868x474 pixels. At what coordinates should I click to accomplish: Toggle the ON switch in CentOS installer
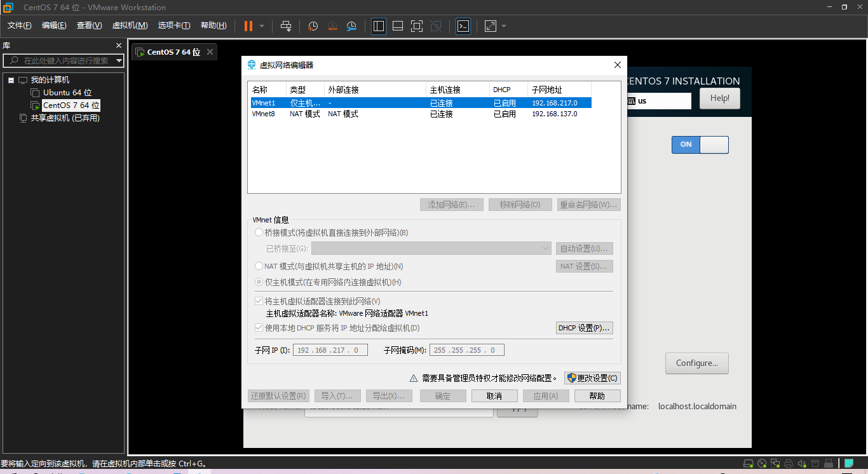[x=700, y=144]
